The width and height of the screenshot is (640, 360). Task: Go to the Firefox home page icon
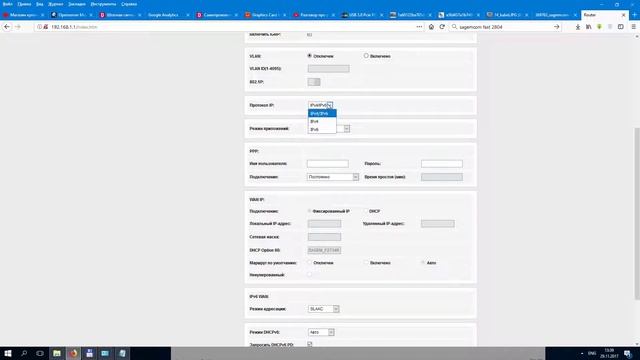point(431,27)
